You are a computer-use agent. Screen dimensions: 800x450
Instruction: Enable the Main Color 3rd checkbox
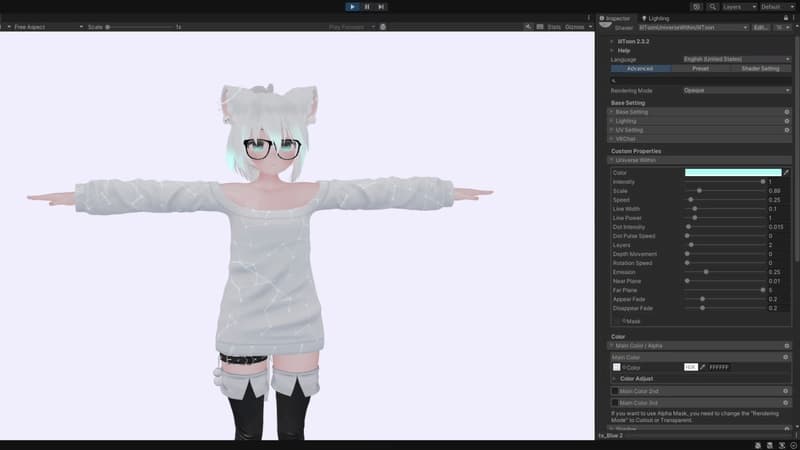(x=615, y=402)
